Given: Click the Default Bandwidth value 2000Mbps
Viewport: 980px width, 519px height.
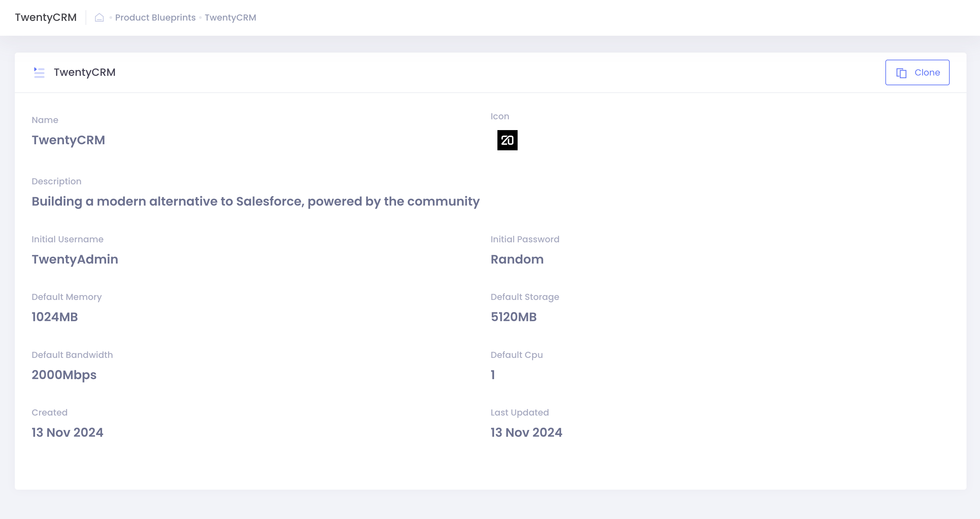Looking at the screenshot, I should tap(64, 375).
